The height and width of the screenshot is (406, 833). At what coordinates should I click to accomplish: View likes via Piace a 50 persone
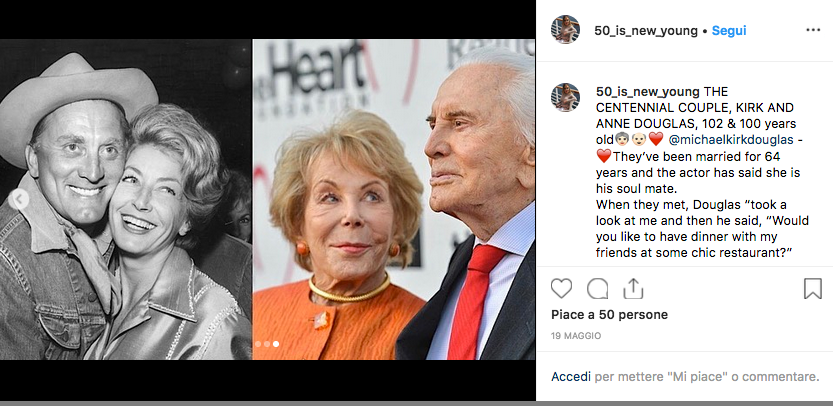(x=609, y=315)
